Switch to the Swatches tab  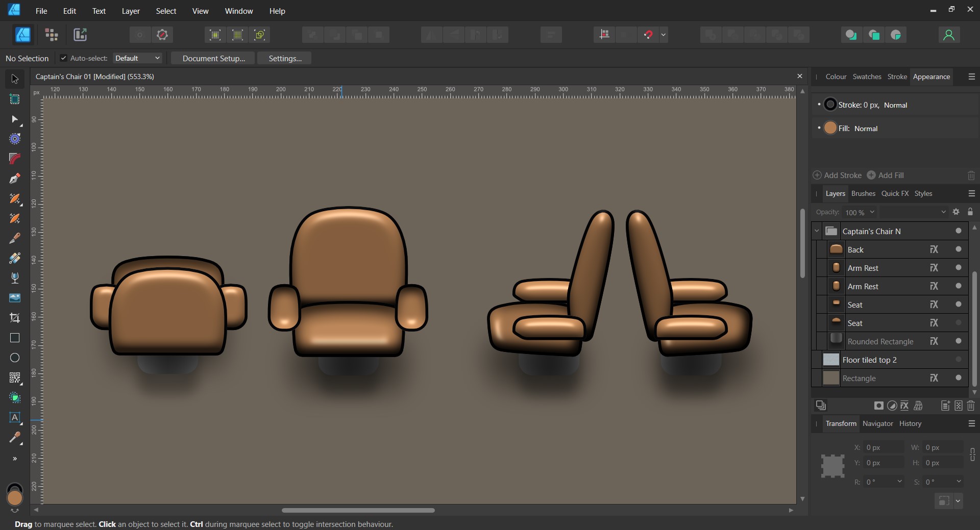coord(867,77)
